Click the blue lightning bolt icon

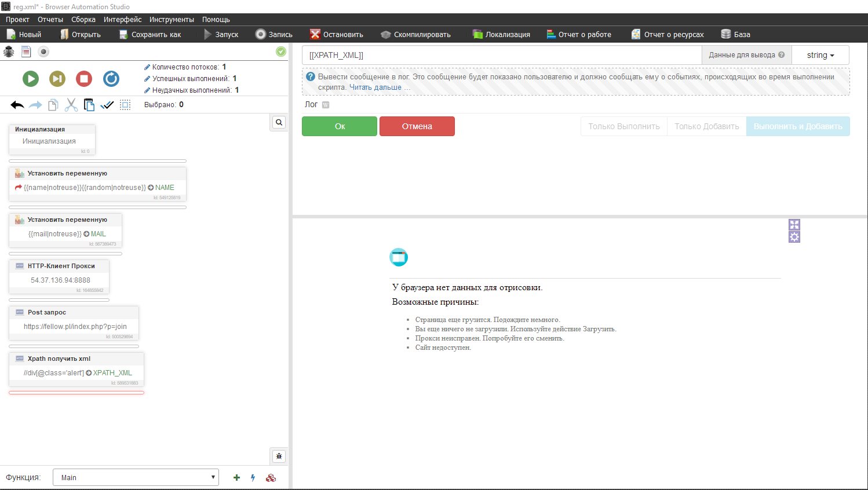click(253, 478)
